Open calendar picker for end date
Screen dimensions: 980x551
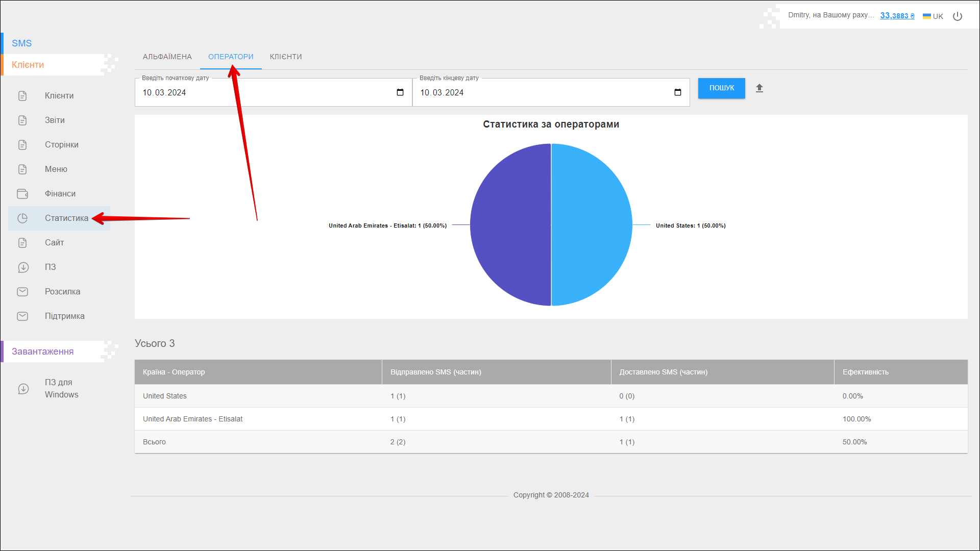click(678, 92)
